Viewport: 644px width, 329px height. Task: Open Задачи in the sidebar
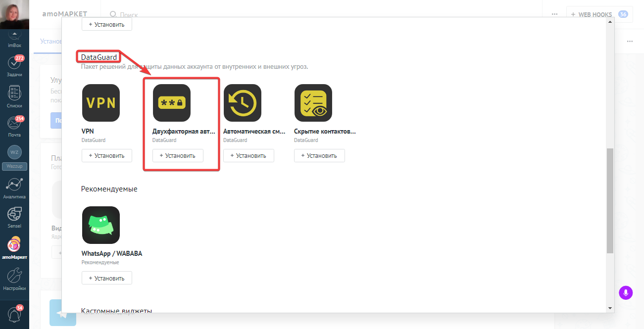coord(14,67)
